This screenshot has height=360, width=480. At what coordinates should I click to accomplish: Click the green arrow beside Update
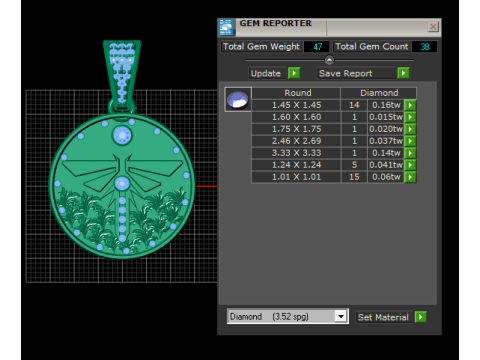[294, 73]
